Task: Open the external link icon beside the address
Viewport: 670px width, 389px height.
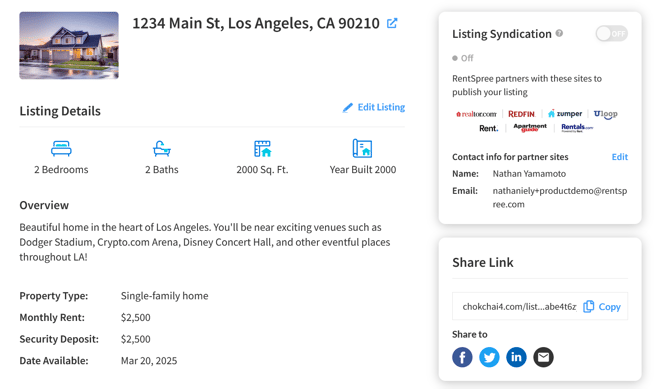Action: click(x=392, y=23)
